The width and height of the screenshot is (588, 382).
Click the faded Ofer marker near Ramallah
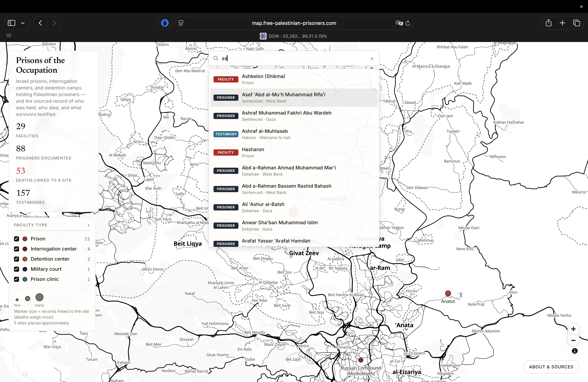(294, 212)
